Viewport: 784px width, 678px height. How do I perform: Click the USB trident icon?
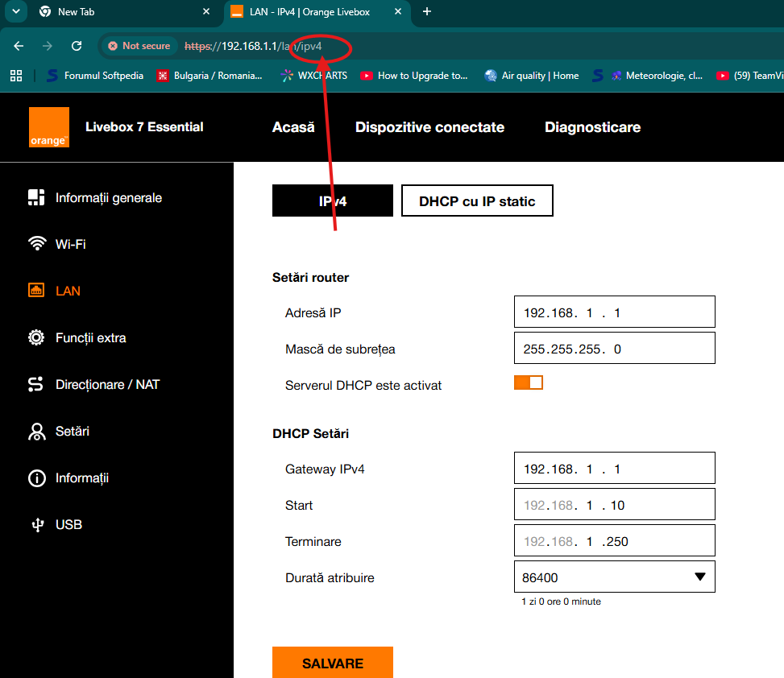[x=38, y=525]
